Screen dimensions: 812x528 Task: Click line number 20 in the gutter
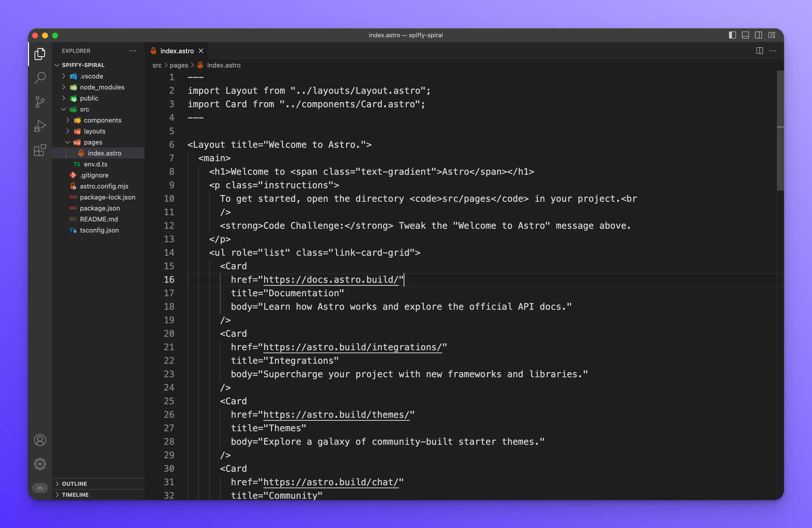coord(169,333)
